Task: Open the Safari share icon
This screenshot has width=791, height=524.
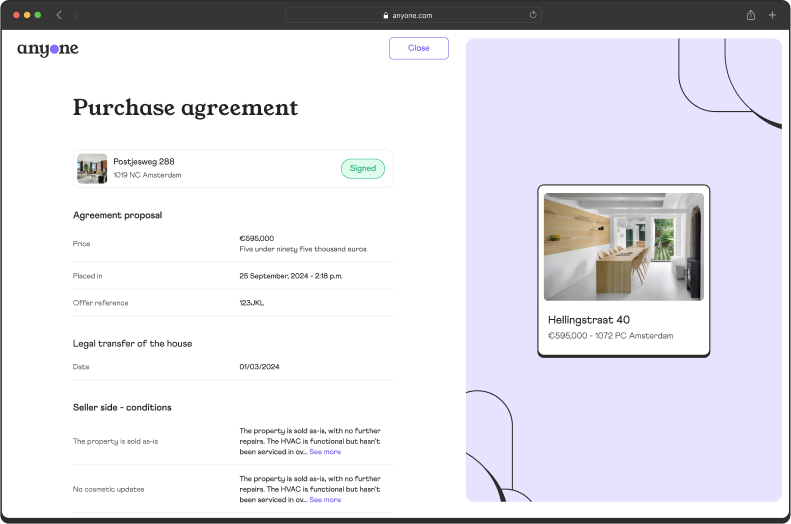Action: (x=750, y=15)
